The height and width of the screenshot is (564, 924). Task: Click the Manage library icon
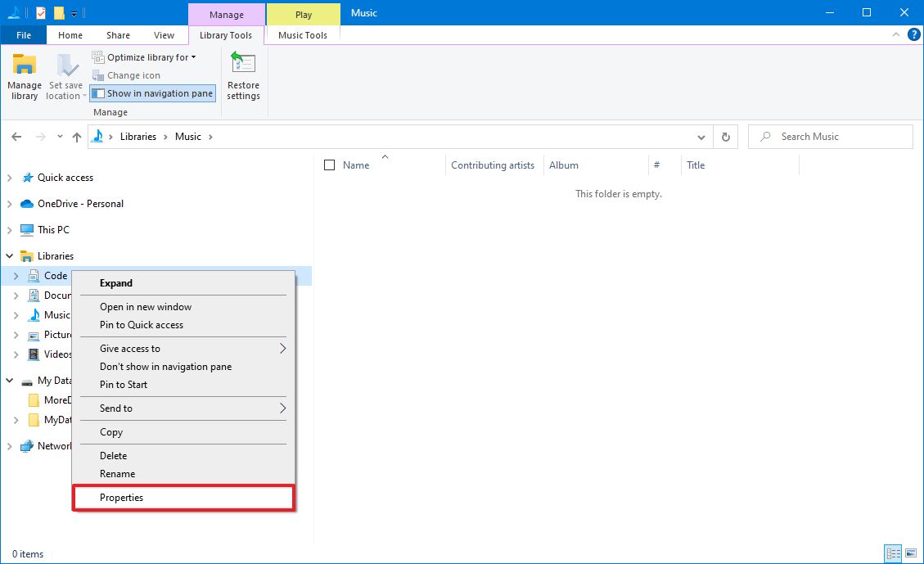coord(25,65)
